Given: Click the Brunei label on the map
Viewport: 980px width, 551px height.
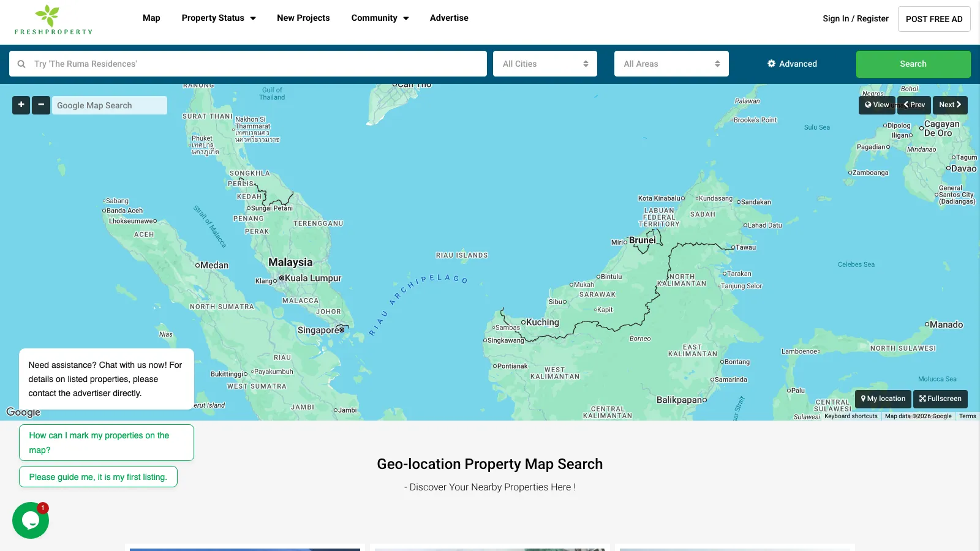Looking at the screenshot, I should click(643, 240).
